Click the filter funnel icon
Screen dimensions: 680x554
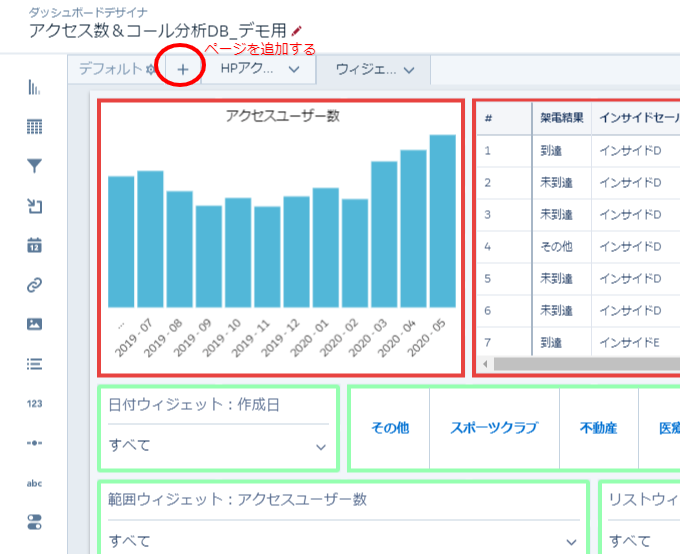[x=34, y=166]
